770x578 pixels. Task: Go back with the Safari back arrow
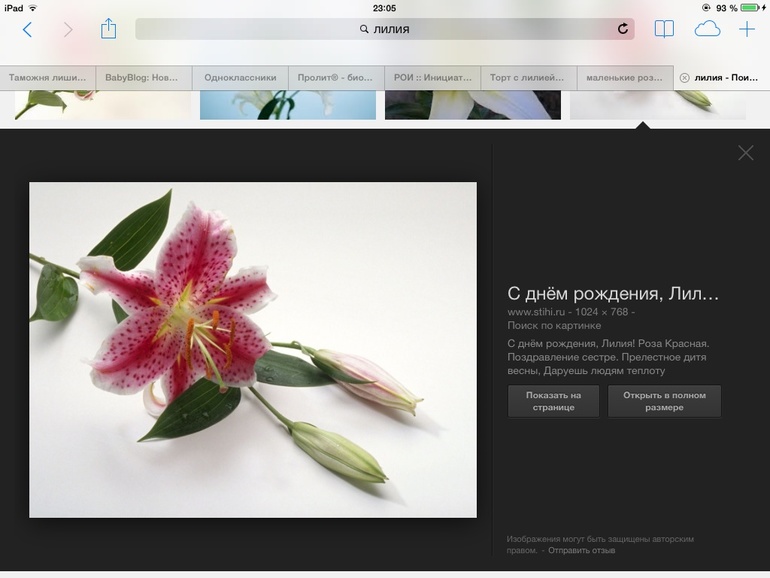pos(28,29)
